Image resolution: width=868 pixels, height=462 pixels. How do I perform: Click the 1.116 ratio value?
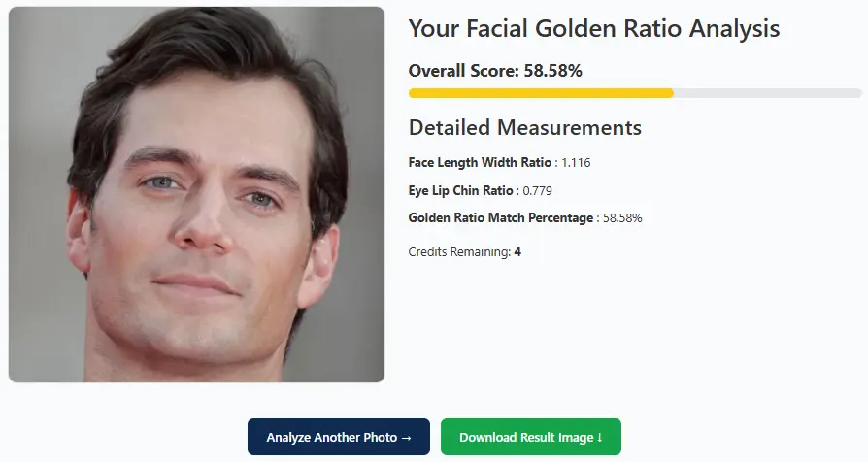coord(576,163)
